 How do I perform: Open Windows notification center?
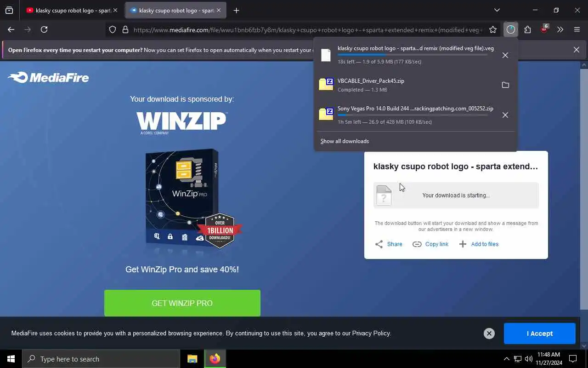(573, 359)
